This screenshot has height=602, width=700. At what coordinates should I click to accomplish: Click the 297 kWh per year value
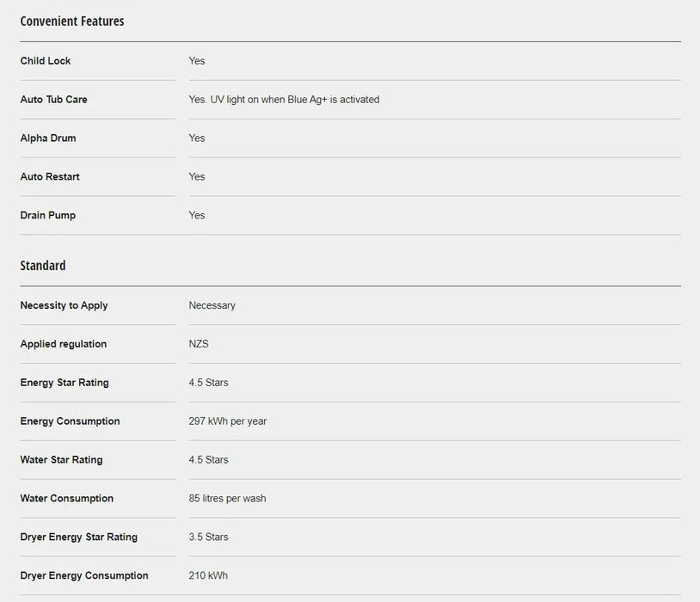(x=228, y=421)
